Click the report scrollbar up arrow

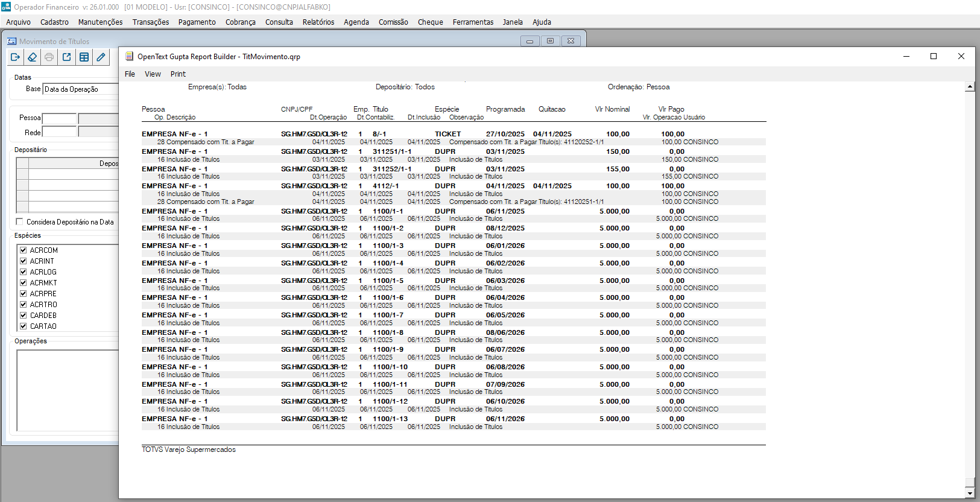pos(970,87)
